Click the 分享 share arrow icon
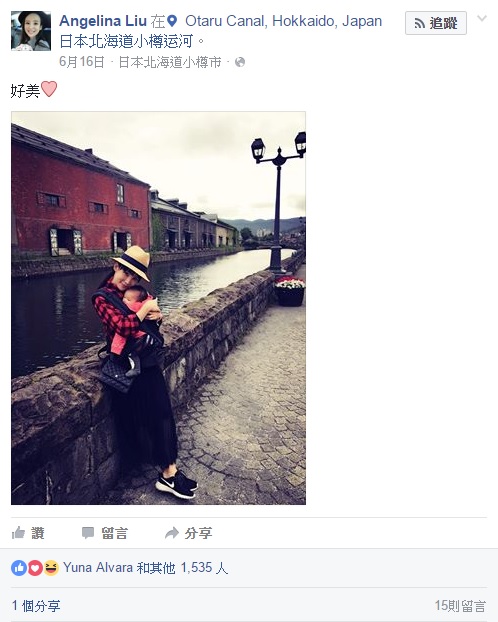Viewport: 498px width, 622px height. (x=172, y=533)
